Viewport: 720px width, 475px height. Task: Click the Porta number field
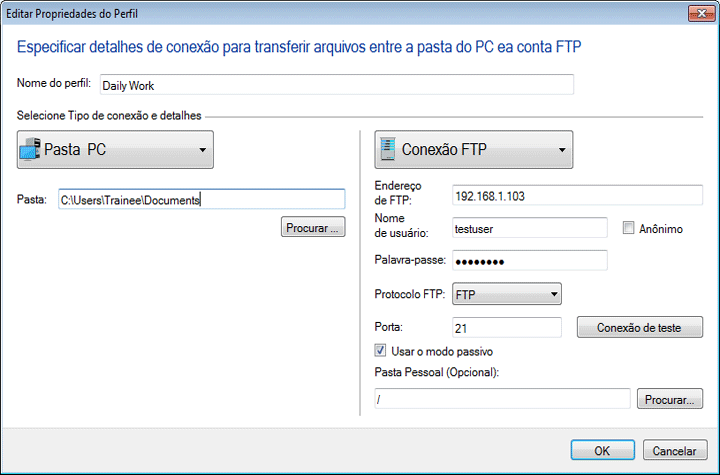(507, 327)
